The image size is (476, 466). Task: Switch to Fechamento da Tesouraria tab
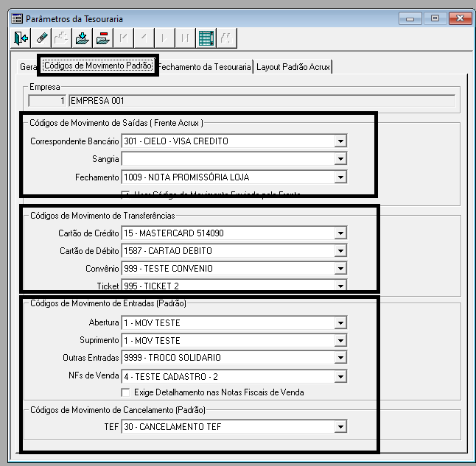point(205,67)
